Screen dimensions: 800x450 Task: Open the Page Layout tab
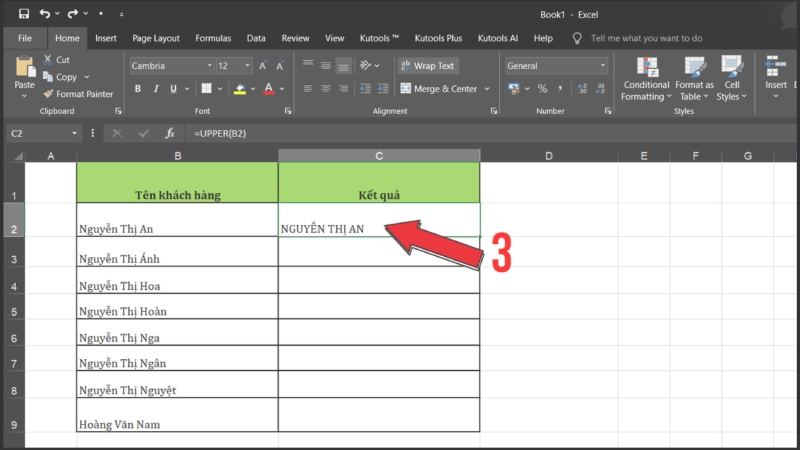pyautogui.click(x=156, y=38)
